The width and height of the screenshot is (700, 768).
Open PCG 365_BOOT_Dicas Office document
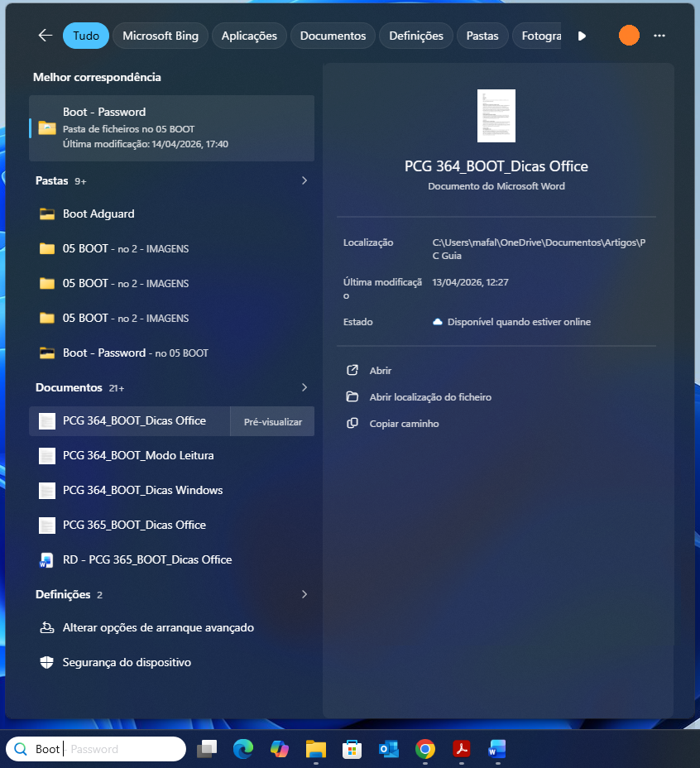[171, 525]
